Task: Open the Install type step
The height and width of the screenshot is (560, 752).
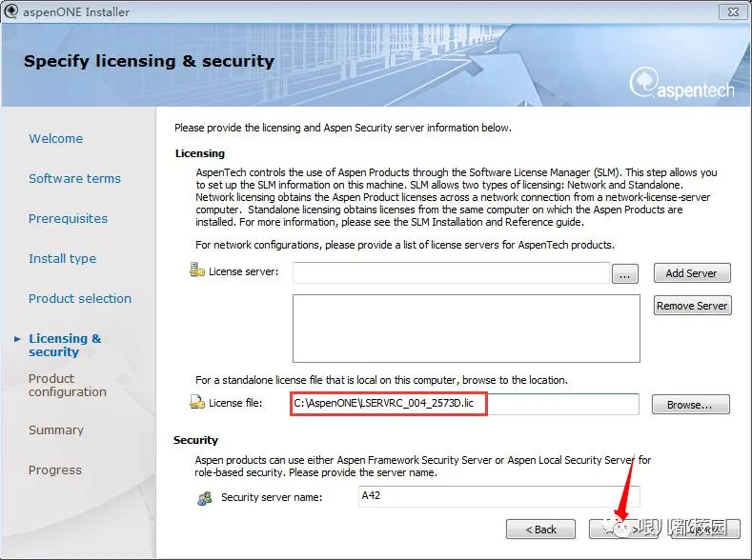Action: [62, 259]
